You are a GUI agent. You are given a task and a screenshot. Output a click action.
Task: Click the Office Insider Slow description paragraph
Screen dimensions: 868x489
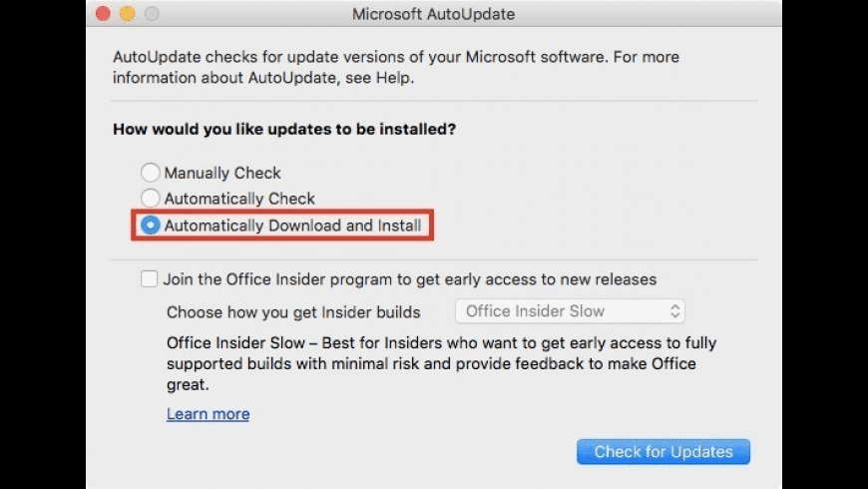[441, 363]
